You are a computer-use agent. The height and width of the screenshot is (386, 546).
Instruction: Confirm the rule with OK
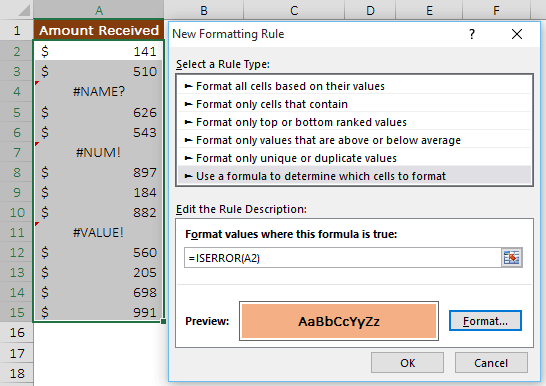(x=407, y=363)
